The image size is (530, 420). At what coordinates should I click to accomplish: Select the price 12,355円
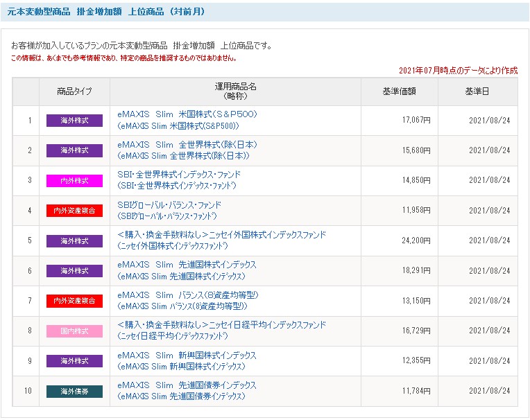(x=416, y=360)
